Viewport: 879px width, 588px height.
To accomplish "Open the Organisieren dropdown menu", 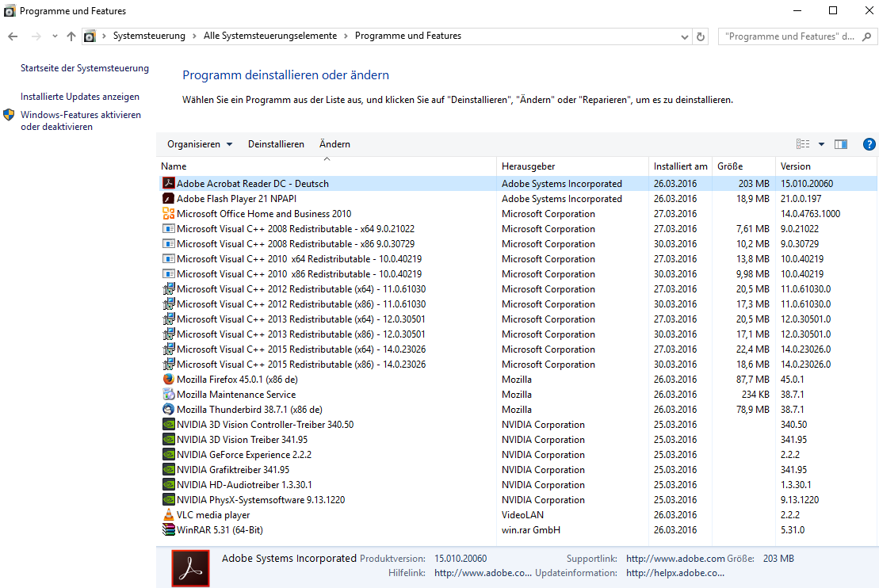I will (200, 144).
